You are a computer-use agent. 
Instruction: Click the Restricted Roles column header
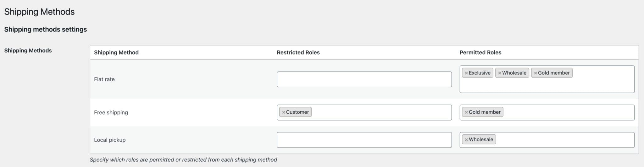click(x=298, y=52)
